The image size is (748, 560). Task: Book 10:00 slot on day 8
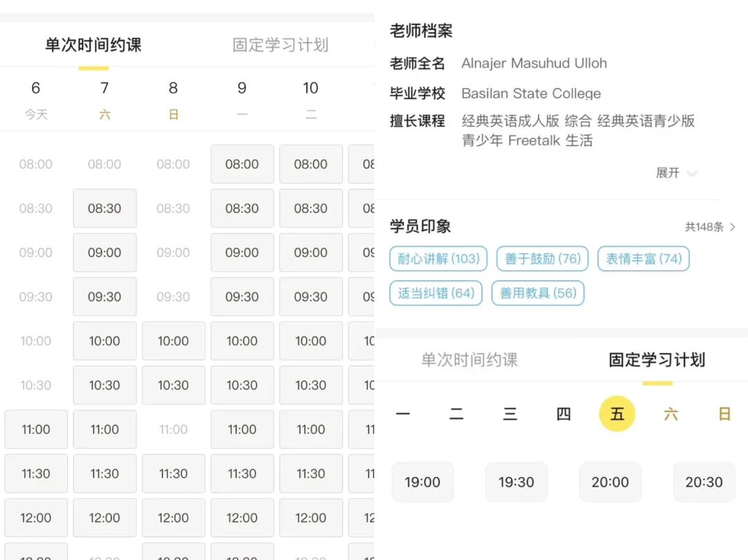point(173,341)
